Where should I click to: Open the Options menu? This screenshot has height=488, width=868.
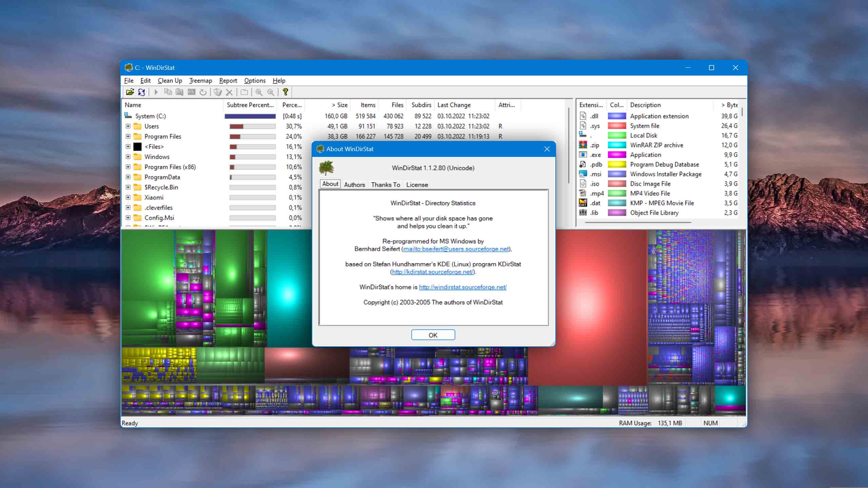pyautogui.click(x=255, y=81)
